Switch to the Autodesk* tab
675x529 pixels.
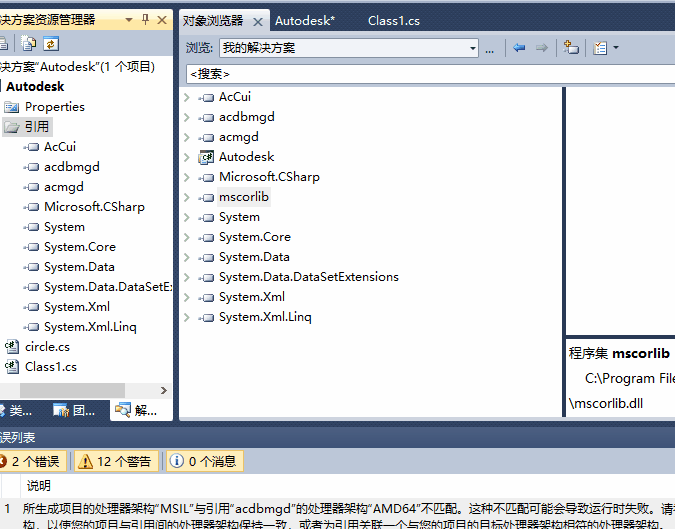305,21
